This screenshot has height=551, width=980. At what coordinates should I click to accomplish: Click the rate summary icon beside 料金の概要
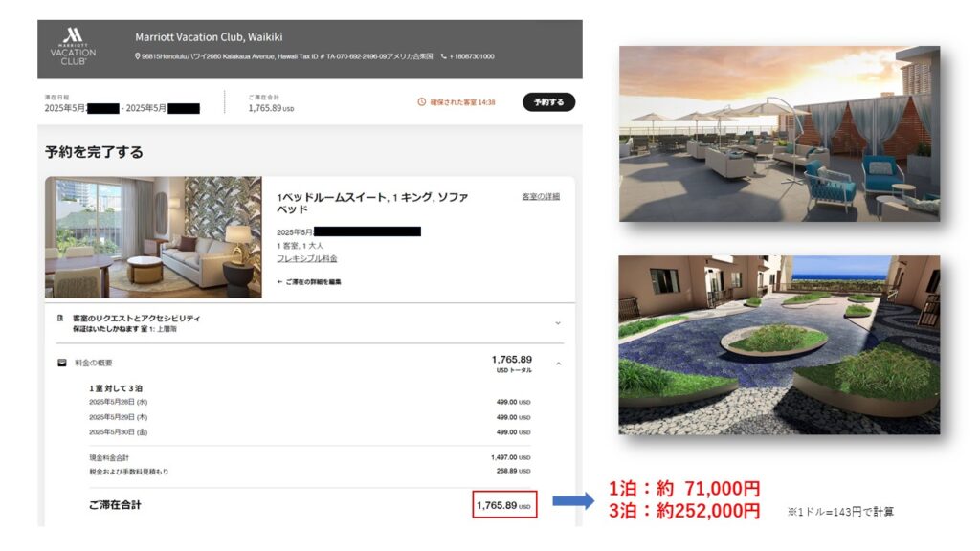pos(62,363)
